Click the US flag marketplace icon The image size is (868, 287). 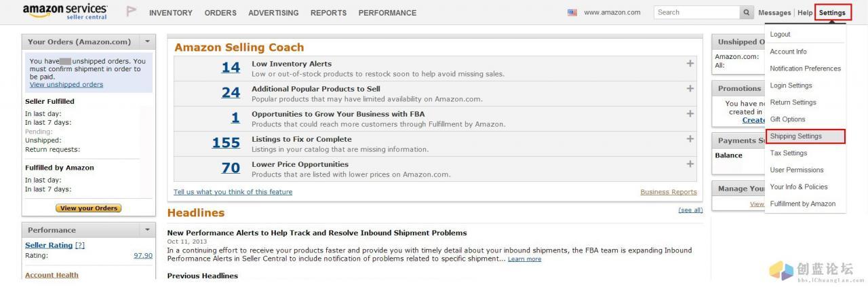point(572,12)
